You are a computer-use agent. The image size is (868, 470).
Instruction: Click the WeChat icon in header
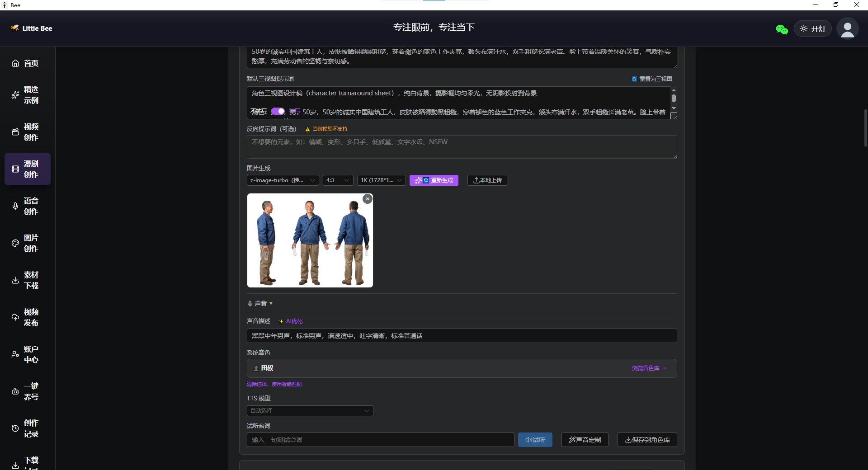tap(782, 29)
